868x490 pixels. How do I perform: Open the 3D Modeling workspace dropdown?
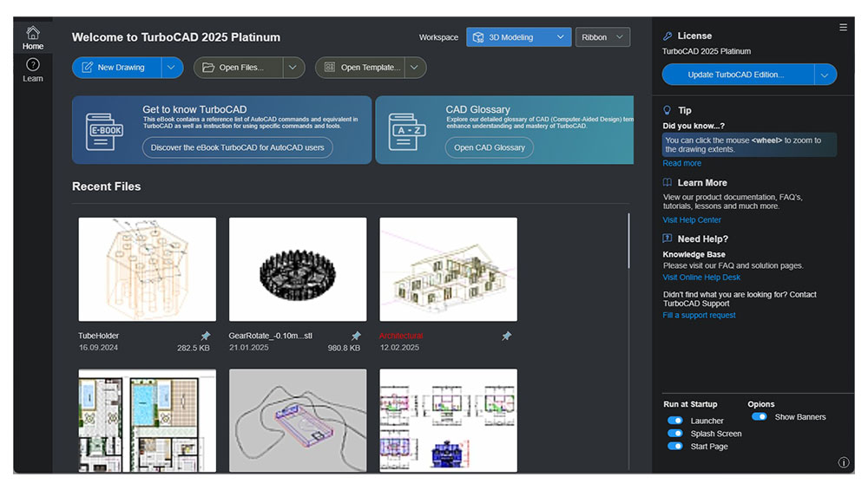(x=519, y=37)
